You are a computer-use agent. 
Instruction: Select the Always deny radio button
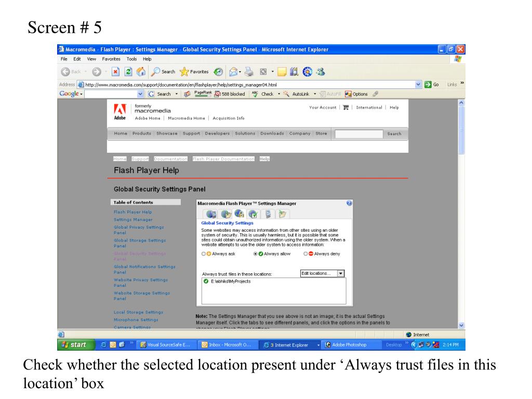(305, 254)
